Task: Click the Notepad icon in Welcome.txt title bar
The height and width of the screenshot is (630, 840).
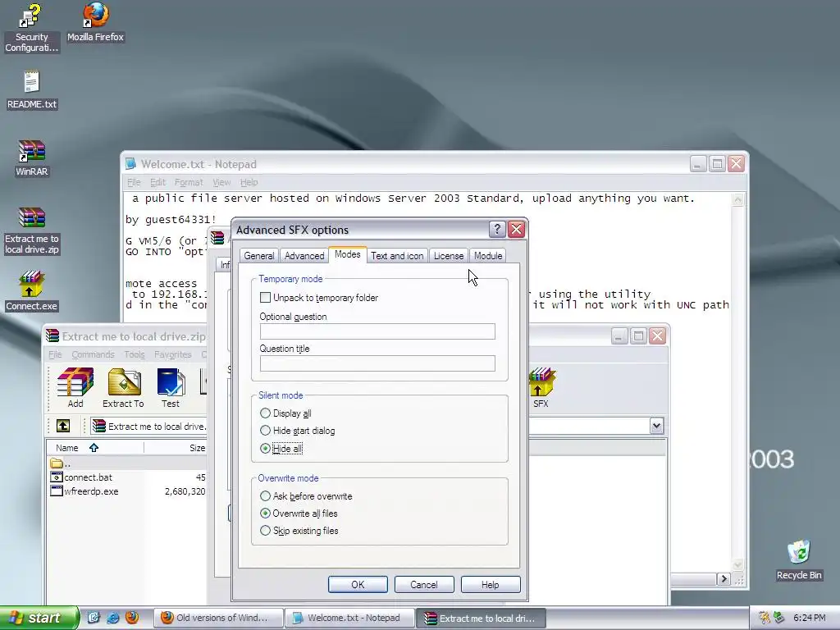Action: (x=130, y=164)
